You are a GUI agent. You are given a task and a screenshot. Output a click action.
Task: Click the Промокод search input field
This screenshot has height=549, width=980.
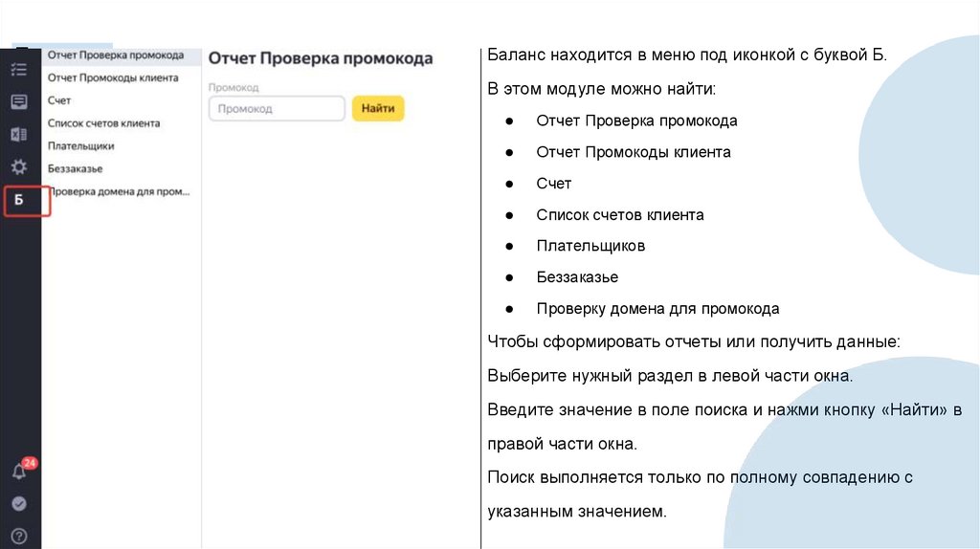coord(277,109)
